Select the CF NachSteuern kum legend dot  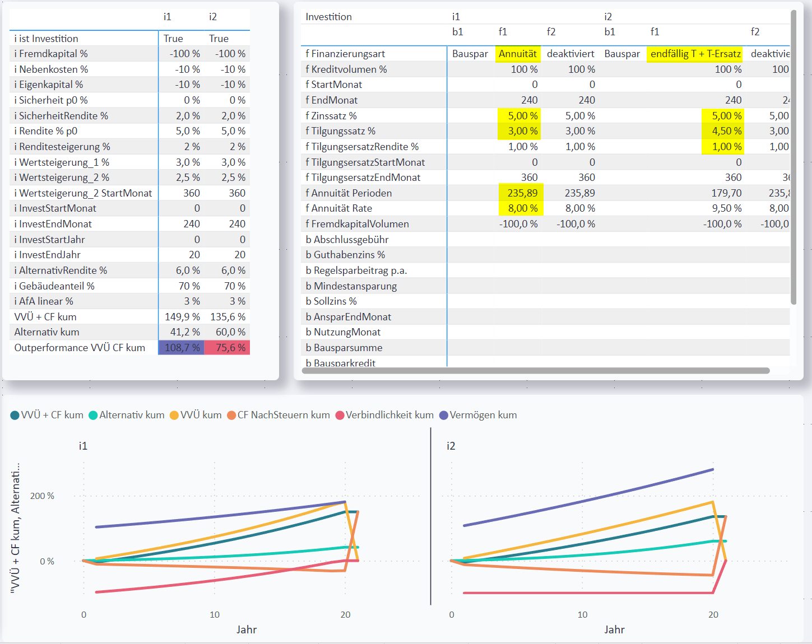coord(231,416)
